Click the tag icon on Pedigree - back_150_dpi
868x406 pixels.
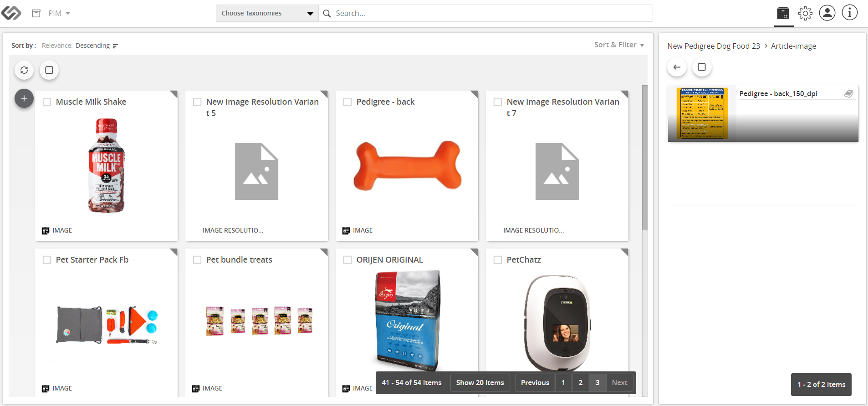(849, 94)
